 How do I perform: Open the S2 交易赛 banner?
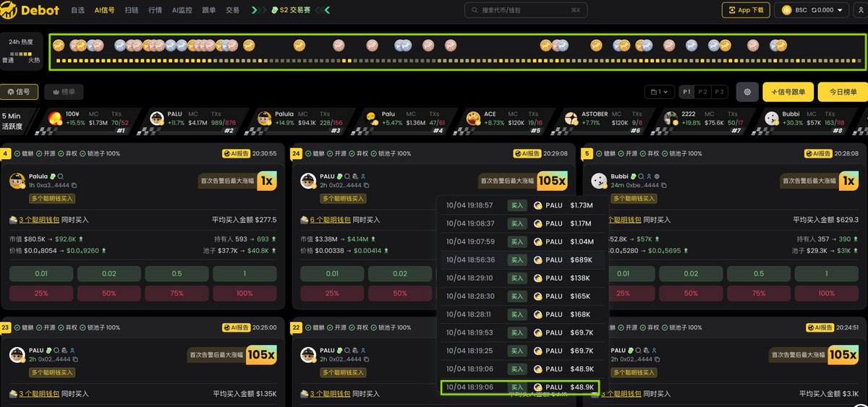(x=291, y=10)
